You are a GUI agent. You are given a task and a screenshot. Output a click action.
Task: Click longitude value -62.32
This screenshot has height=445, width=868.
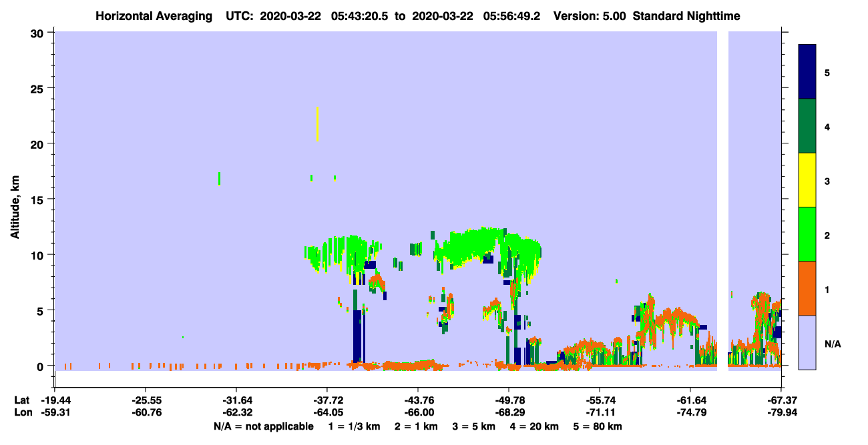[236, 412]
